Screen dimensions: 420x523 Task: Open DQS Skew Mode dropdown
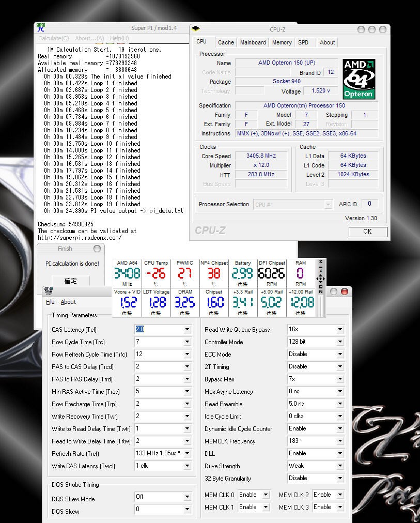(188, 497)
